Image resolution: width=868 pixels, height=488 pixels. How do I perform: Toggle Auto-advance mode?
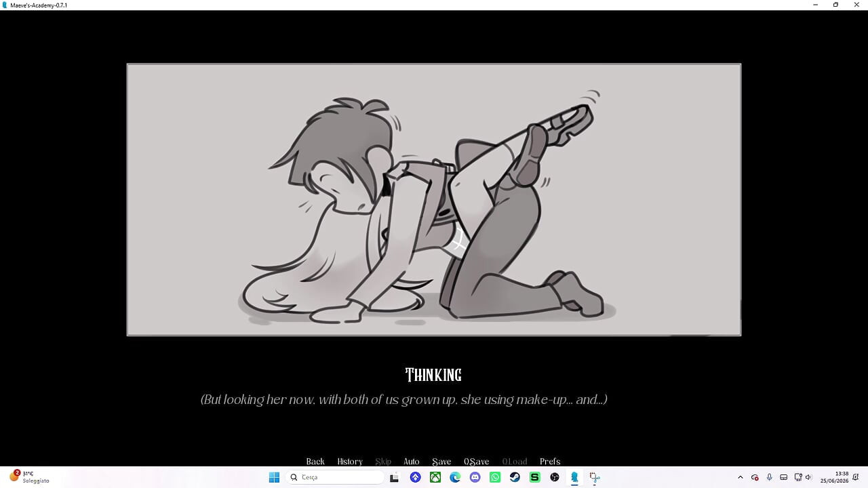(412, 462)
